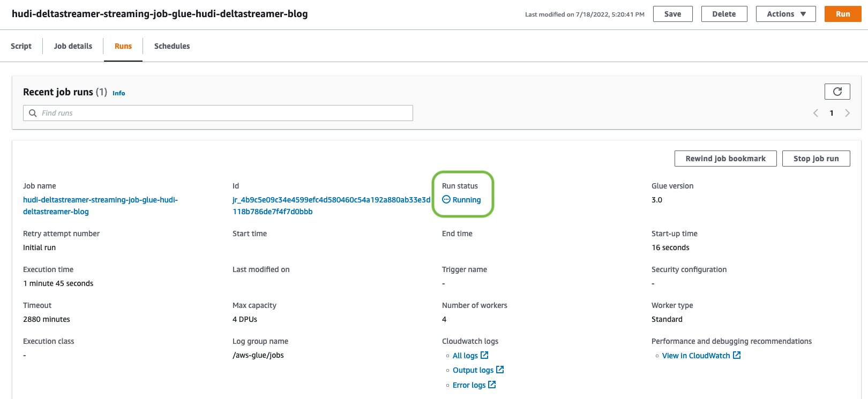Click external icon beside View in CloudWatch
Image resolution: width=868 pixels, height=399 pixels.
pyautogui.click(x=737, y=355)
